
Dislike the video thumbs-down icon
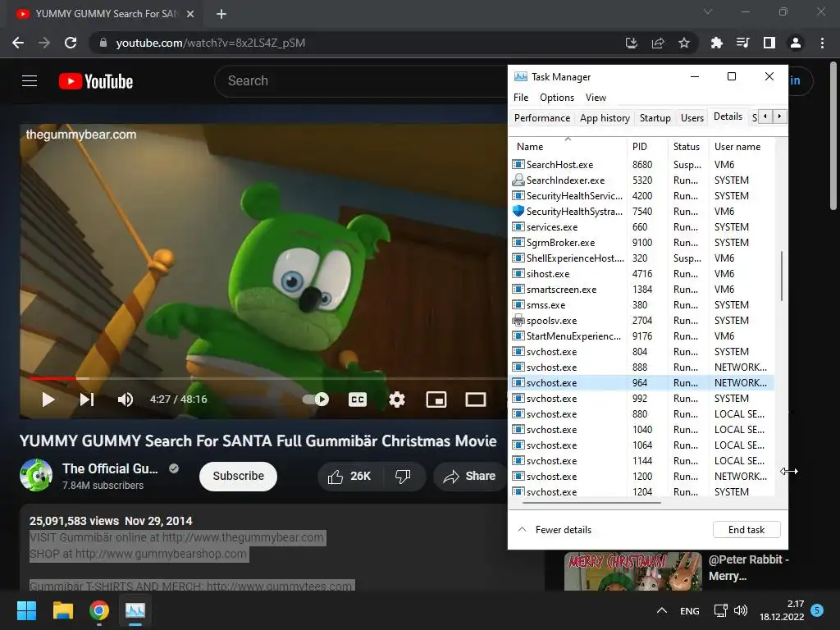403,477
